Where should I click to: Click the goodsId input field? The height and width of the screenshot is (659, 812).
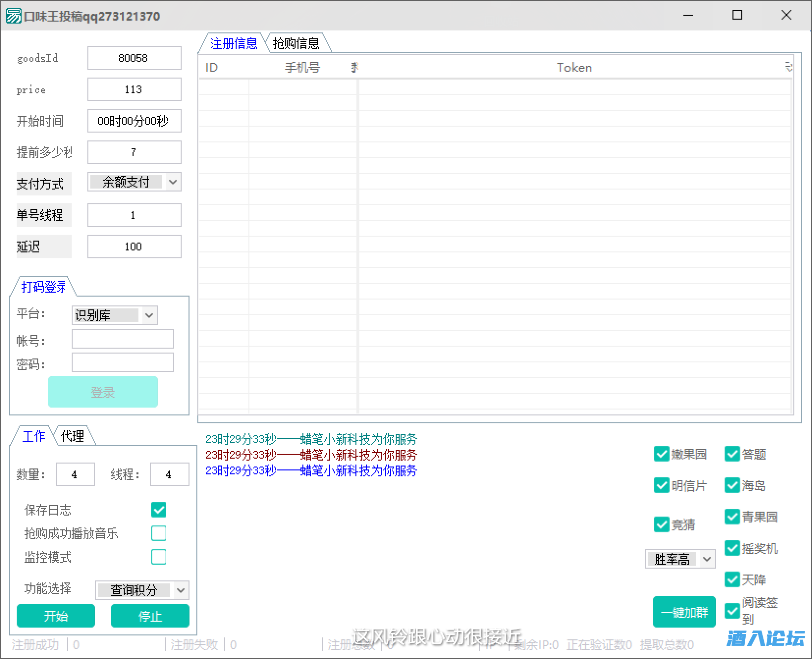tap(134, 58)
